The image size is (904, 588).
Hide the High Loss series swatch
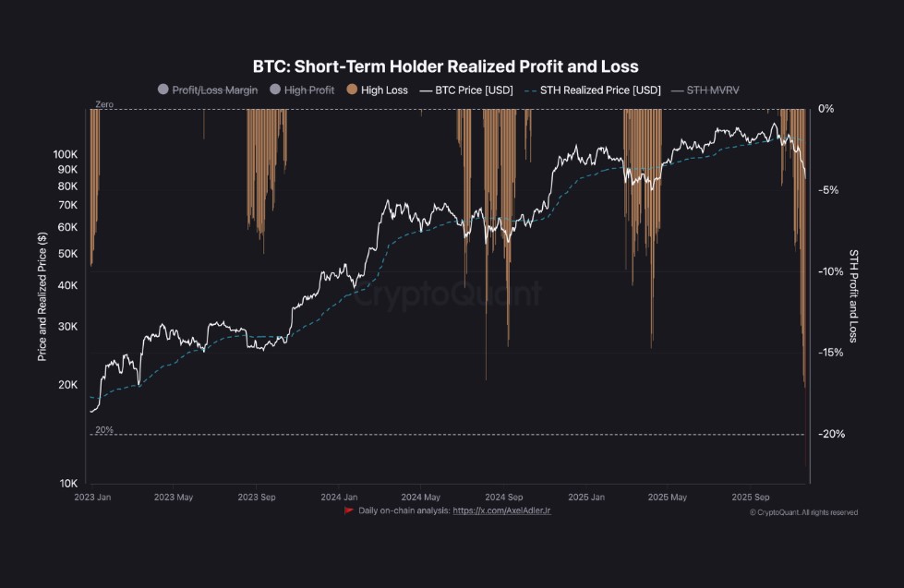(352, 90)
